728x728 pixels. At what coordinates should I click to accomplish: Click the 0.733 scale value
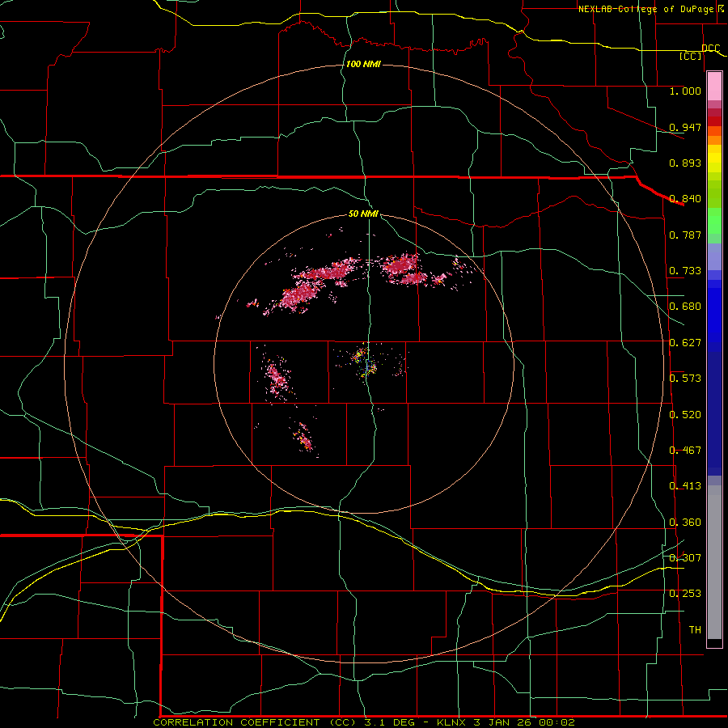(x=685, y=271)
